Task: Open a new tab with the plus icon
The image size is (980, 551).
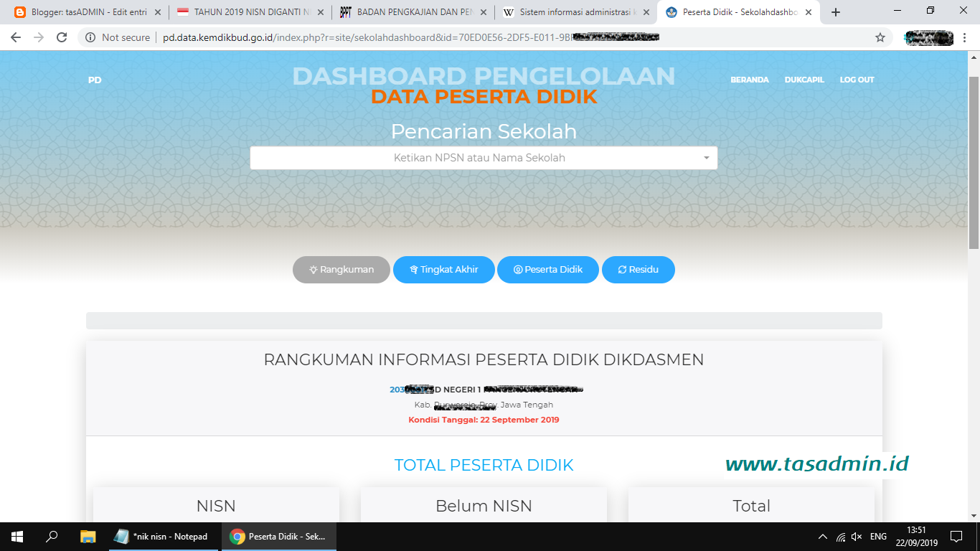Action: [834, 11]
